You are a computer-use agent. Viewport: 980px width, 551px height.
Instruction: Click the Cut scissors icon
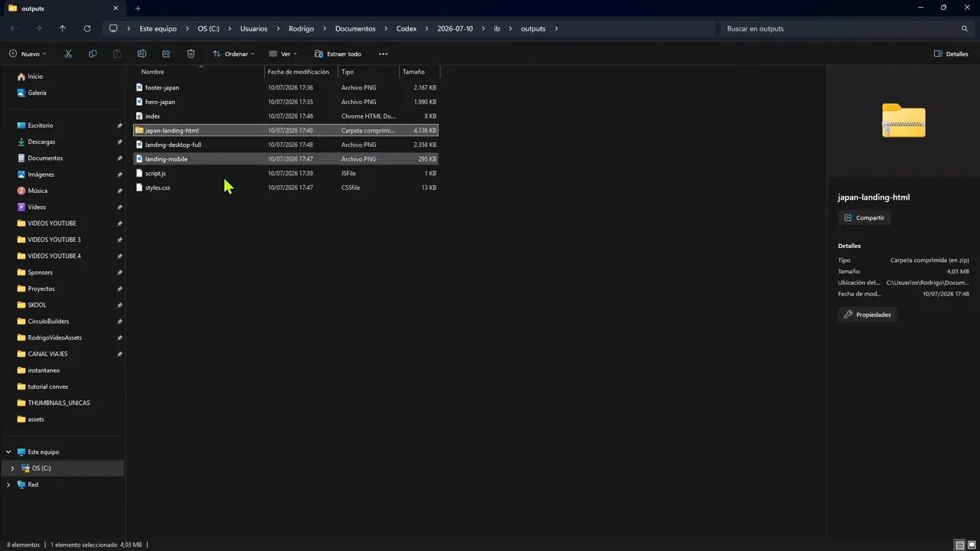[x=68, y=54]
